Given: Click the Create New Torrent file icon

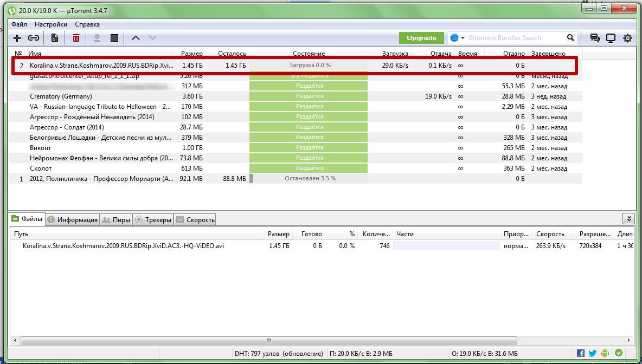Looking at the screenshot, I should point(54,38).
